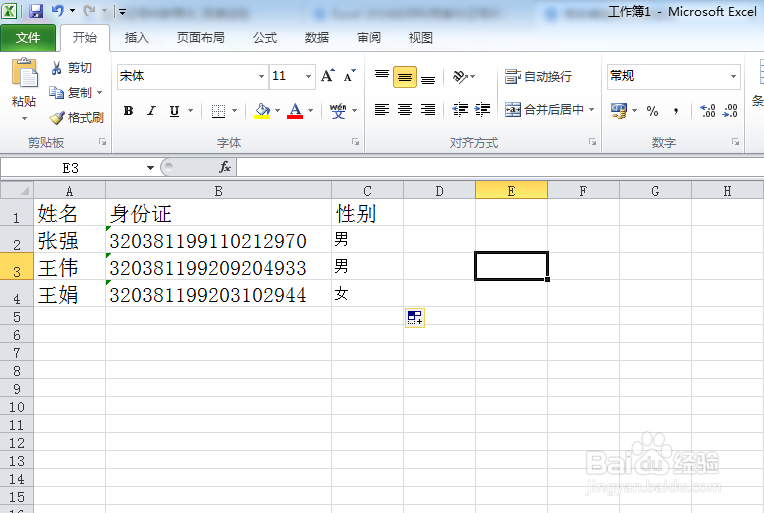Align text left
The height and width of the screenshot is (513, 764).
coord(382,110)
